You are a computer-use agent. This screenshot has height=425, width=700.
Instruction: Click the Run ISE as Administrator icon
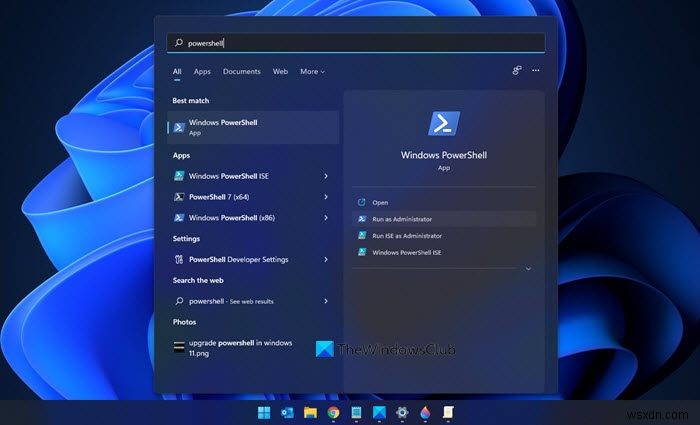pos(362,235)
